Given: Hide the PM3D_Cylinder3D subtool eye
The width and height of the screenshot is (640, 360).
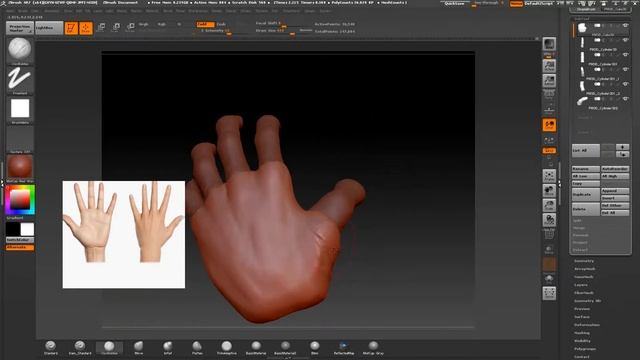Looking at the screenshot, I should (x=625, y=40).
